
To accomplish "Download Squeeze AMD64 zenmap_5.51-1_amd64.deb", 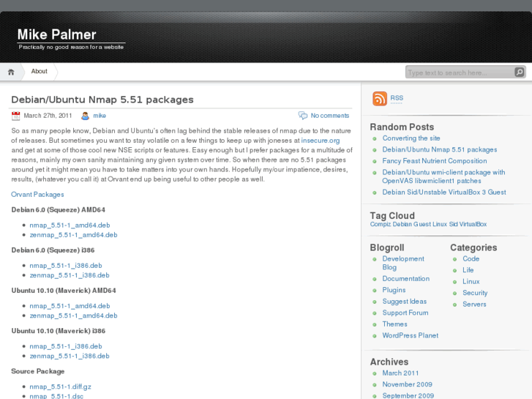I will 73,235.
